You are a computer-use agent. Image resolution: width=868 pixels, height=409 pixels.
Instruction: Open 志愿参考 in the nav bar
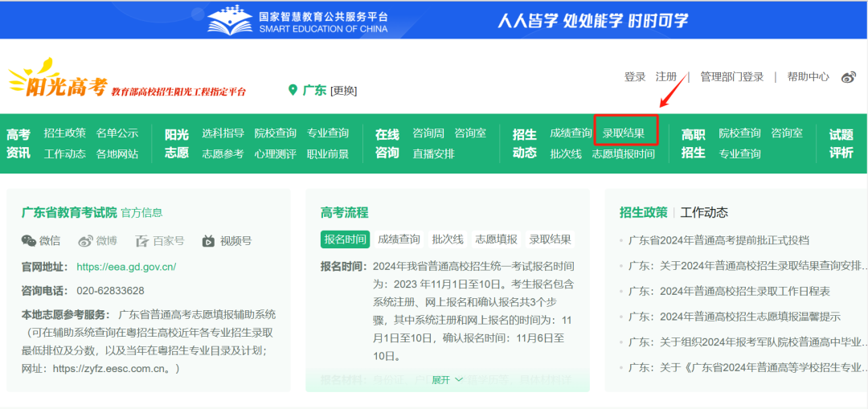pos(223,153)
